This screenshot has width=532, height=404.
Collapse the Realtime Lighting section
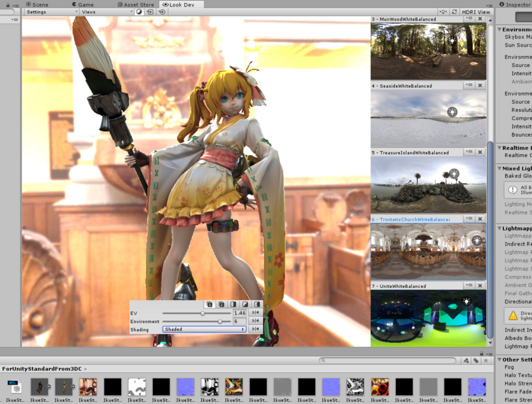(x=499, y=148)
